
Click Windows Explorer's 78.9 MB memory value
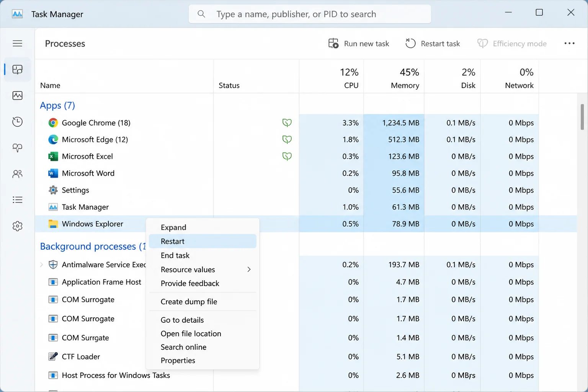[406, 224]
